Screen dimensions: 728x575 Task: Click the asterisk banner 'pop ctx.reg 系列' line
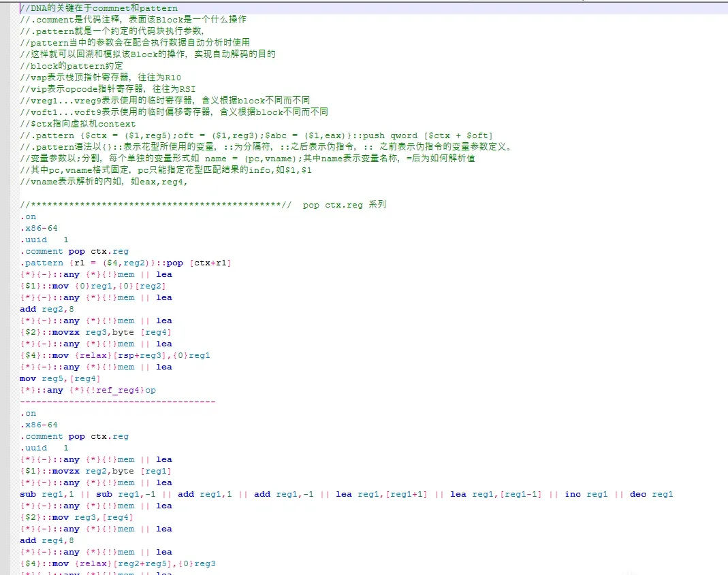point(203,205)
